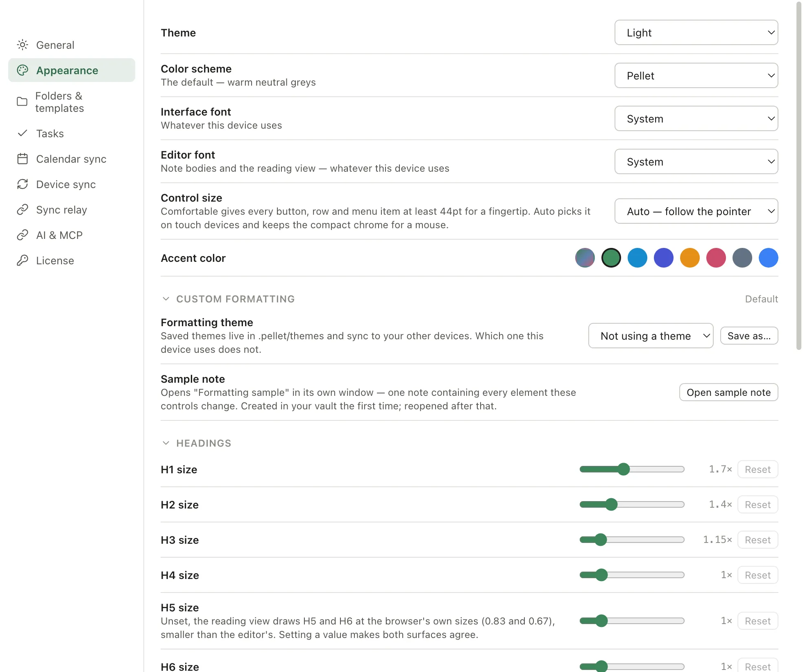Open the Theme dropdown showing Light
The image size is (803, 672).
(x=696, y=33)
